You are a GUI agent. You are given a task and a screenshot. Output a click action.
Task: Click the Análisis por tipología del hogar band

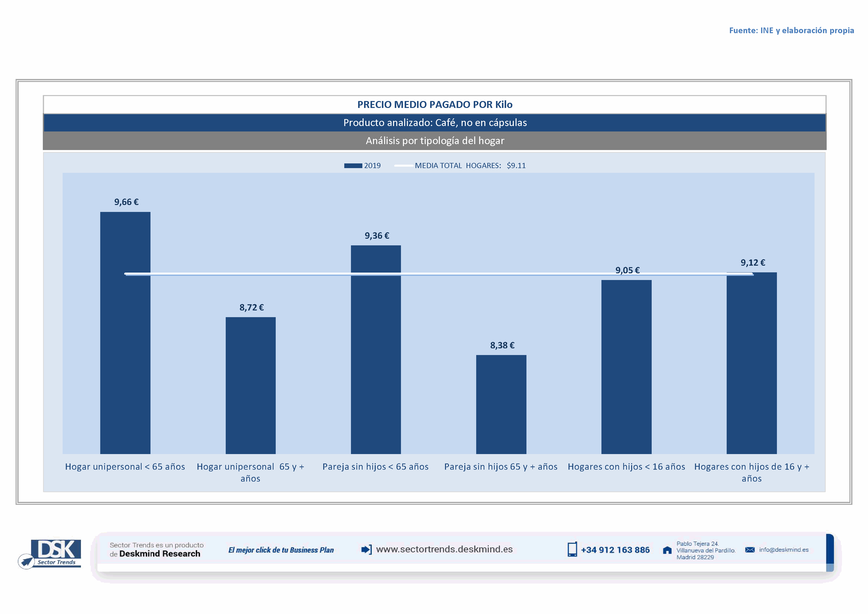coord(435,141)
